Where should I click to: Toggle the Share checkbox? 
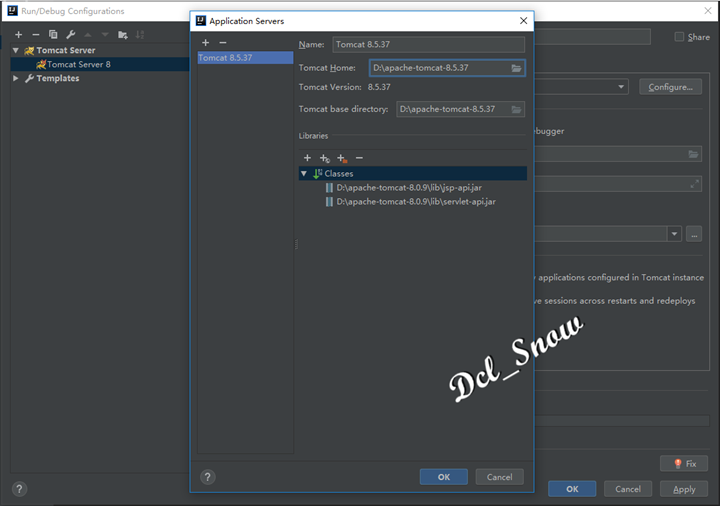(x=679, y=37)
